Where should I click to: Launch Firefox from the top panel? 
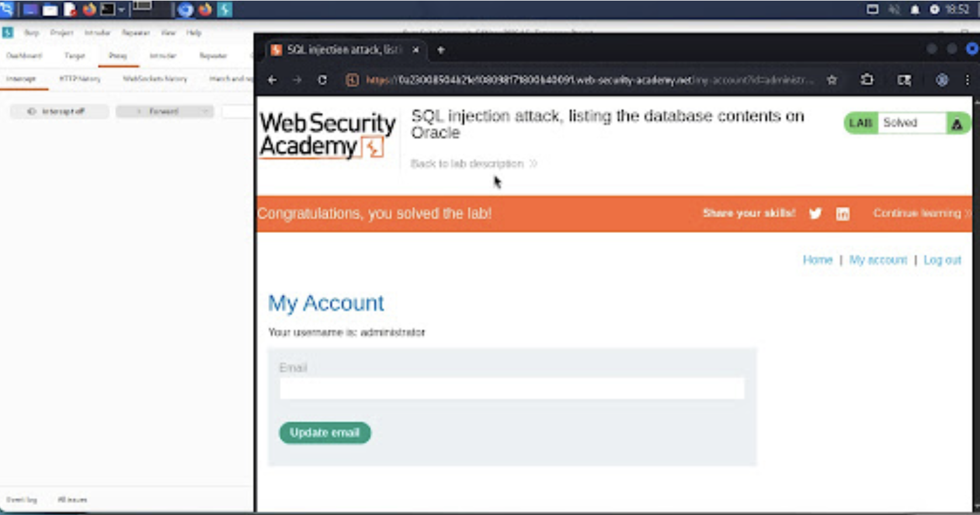click(89, 9)
